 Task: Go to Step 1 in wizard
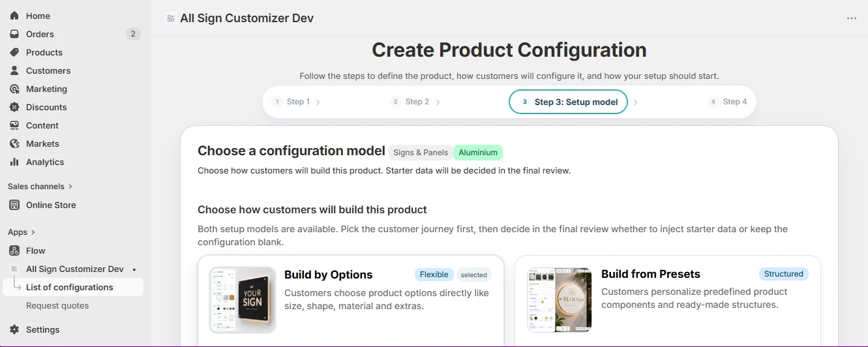pyautogui.click(x=292, y=102)
